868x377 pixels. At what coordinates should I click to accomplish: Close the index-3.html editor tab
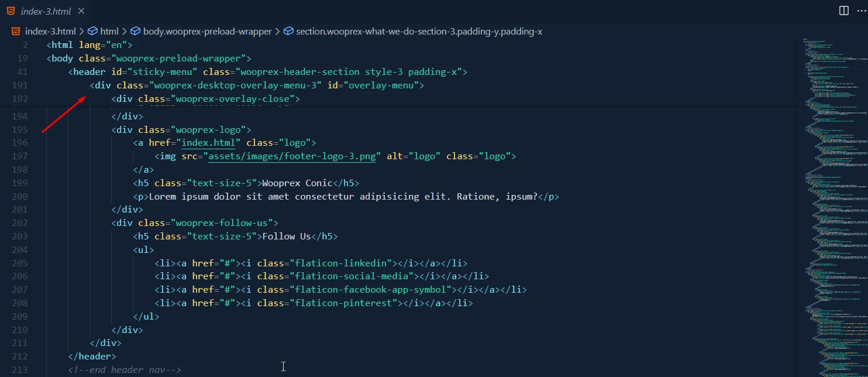click(x=81, y=11)
